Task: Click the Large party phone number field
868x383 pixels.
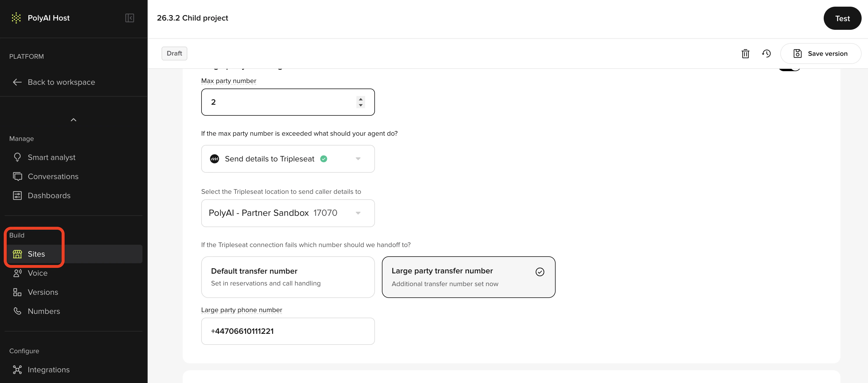Action: point(288,331)
